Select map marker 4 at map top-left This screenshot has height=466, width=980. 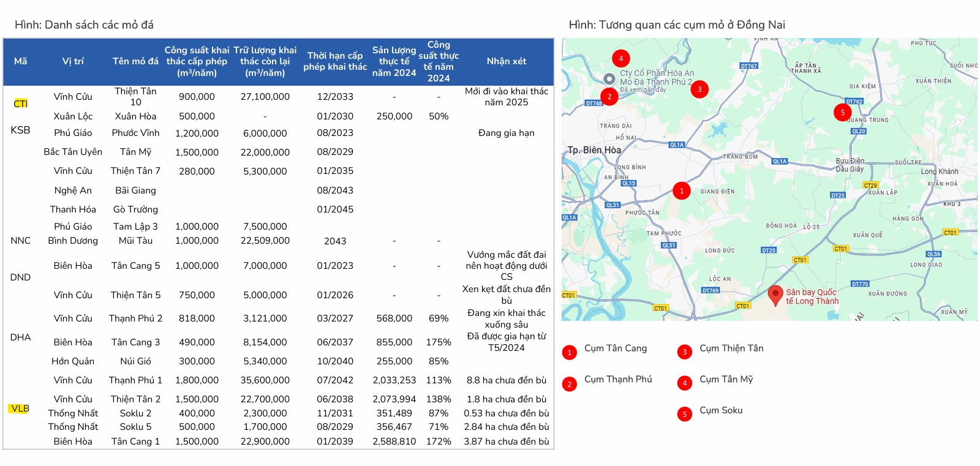click(620, 59)
